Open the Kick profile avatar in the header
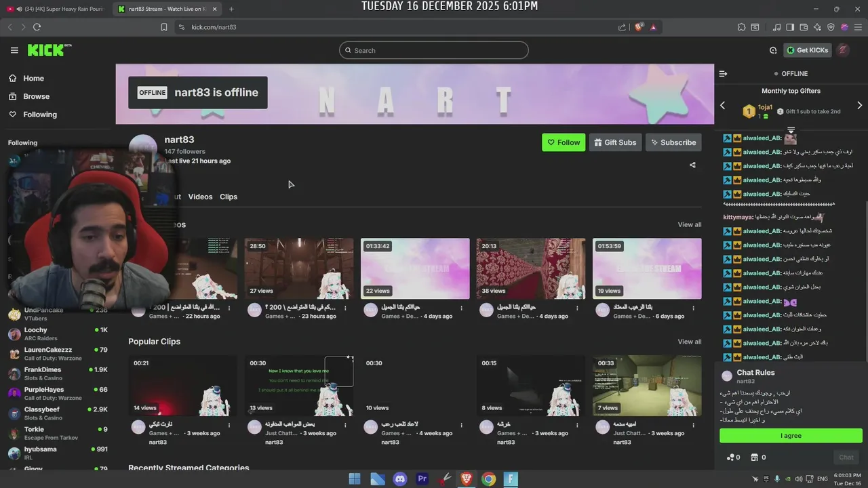The height and width of the screenshot is (488, 868). pos(843,50)
